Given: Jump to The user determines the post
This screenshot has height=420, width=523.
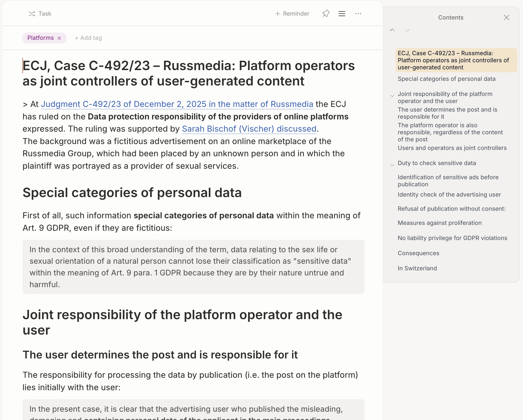Looking at the screenshot, I should click(x=447, y=113).
